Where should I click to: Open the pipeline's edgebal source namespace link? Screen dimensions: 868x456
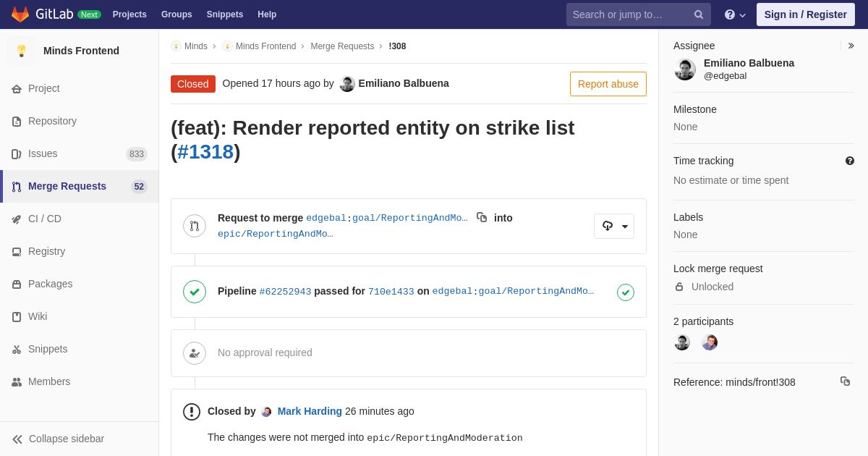(452, 292)
